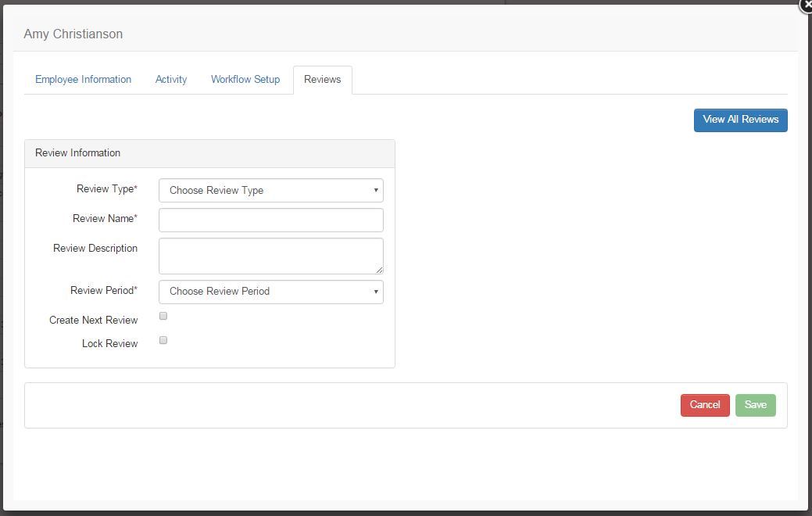This screenshot has width=812, height=516.
Task: Click the Lock Review label
Action: [109, 344]
